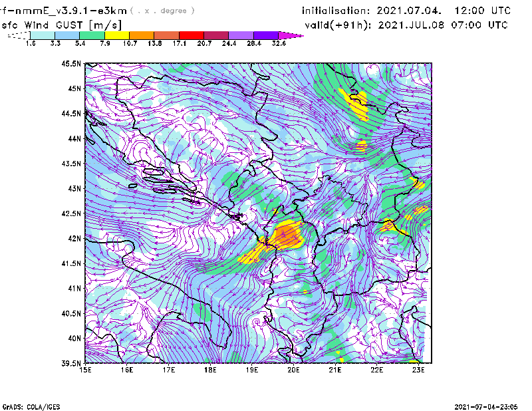Click the yellow legend swatch starting at 7.9

[117, 35]
